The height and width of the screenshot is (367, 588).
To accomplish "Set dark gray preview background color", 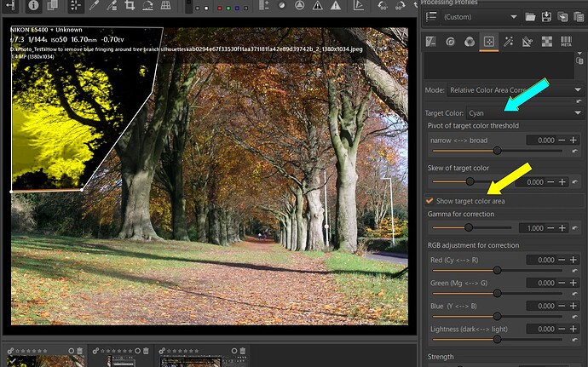I will pos(198,8).
